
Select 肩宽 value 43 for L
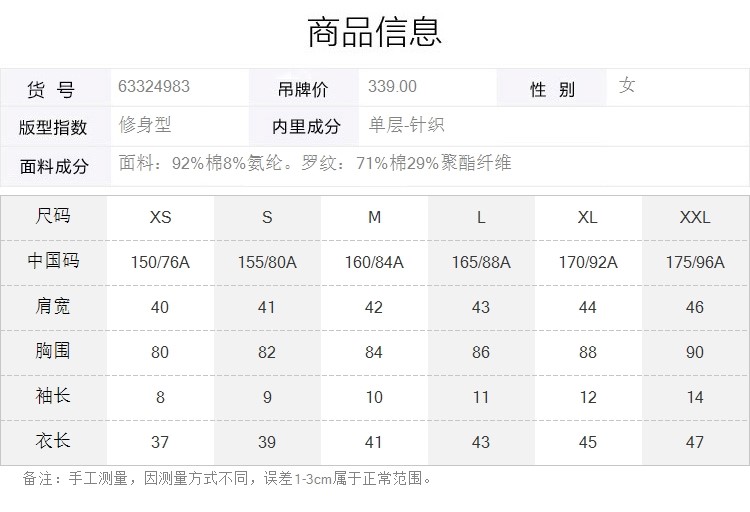click(x=481, y=307)
